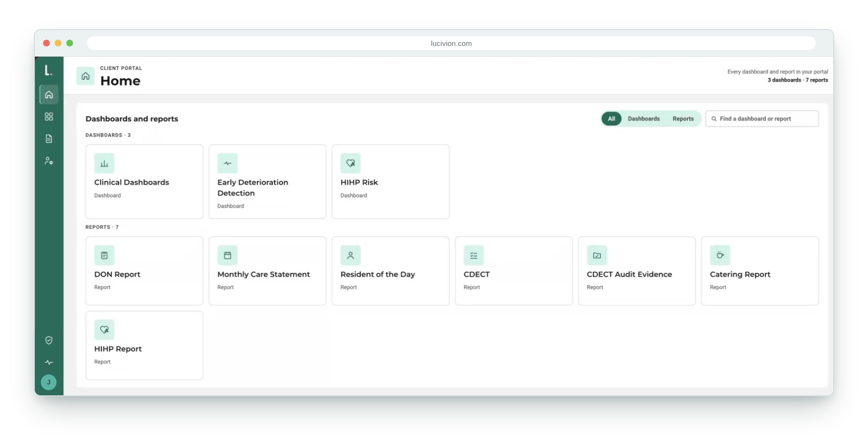Open the Early Deterioration Detection card title

click(253, 188)
